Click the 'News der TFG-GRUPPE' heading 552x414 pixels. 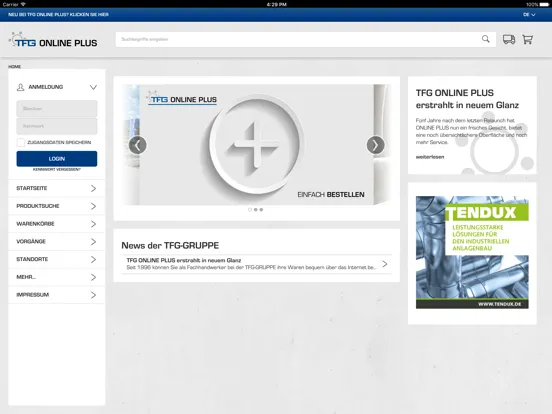click(x=170, y=245)
